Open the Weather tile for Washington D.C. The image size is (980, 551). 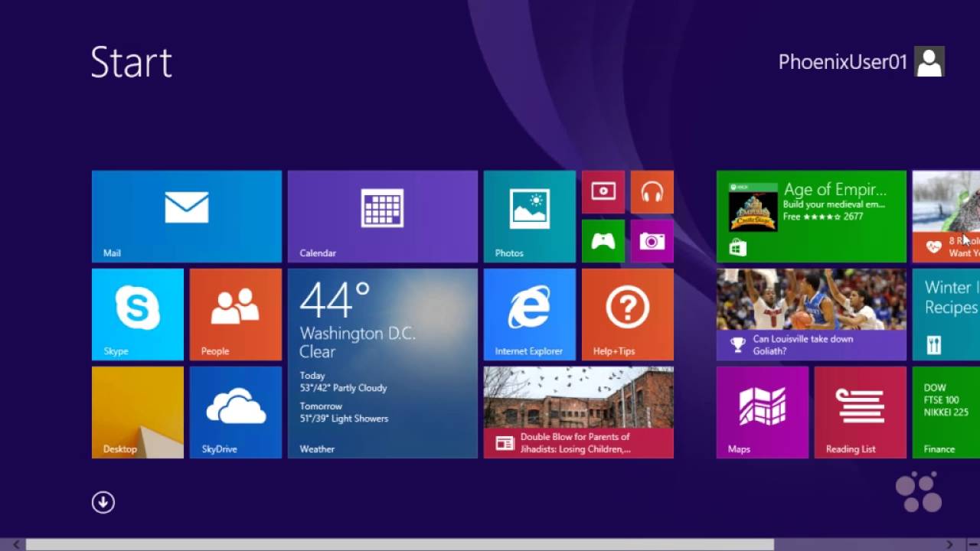coord(383,364)
